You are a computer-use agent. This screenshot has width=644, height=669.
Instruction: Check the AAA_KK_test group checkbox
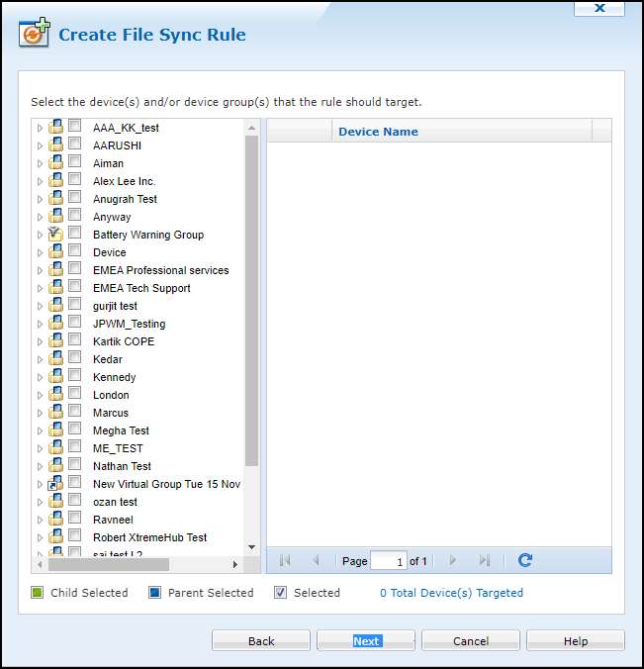tap(75, 127)
